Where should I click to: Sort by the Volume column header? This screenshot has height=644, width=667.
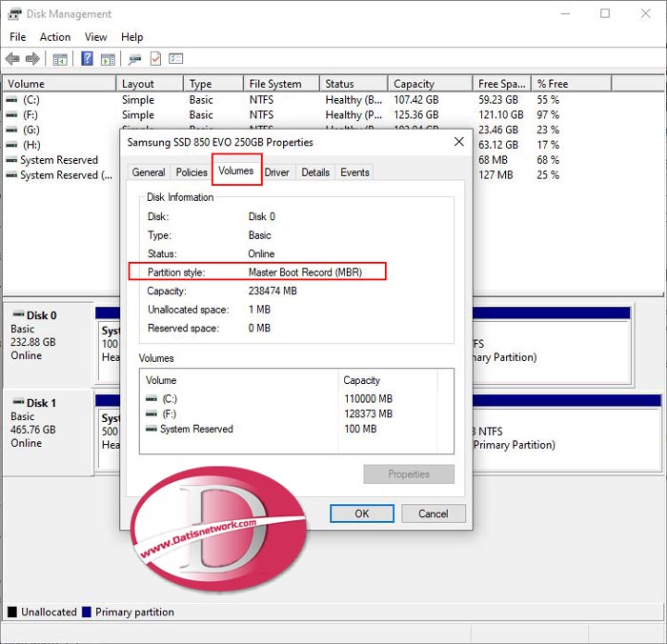click(x=59, y=84)
